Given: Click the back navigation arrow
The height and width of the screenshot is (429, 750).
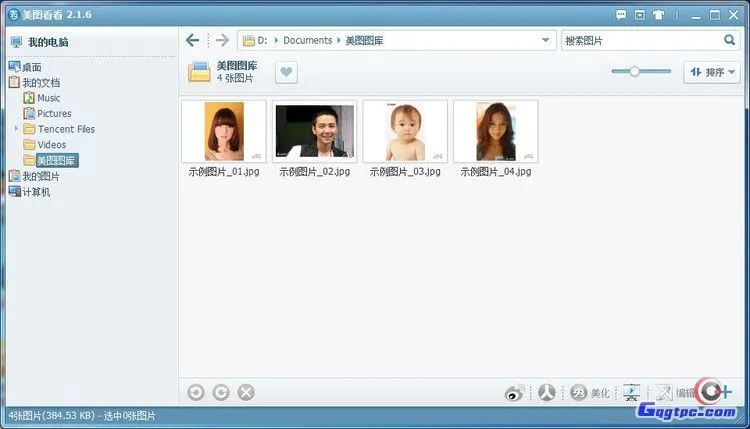Looking at the screenshot, I should click(x=193, y=41).
